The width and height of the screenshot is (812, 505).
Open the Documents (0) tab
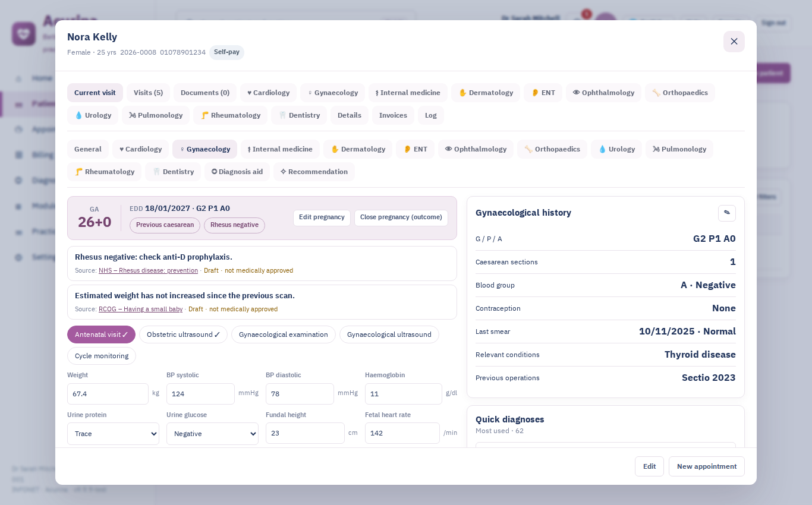tap(205, 93)
